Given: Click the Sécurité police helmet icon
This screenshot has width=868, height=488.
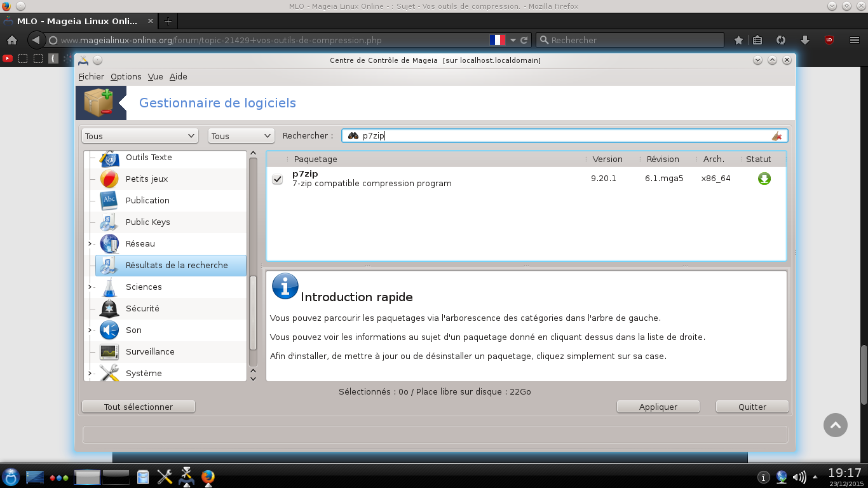Looking at the screenshot, I should tap(109, 308).
